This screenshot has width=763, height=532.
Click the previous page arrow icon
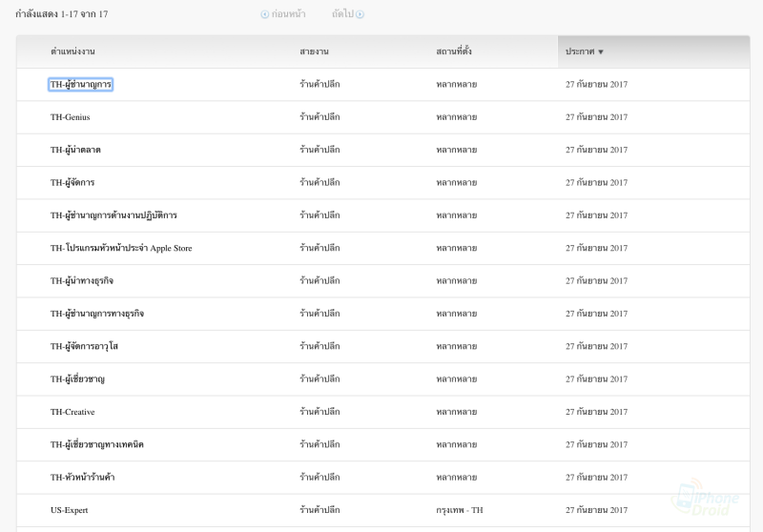[x=265, y=14]
